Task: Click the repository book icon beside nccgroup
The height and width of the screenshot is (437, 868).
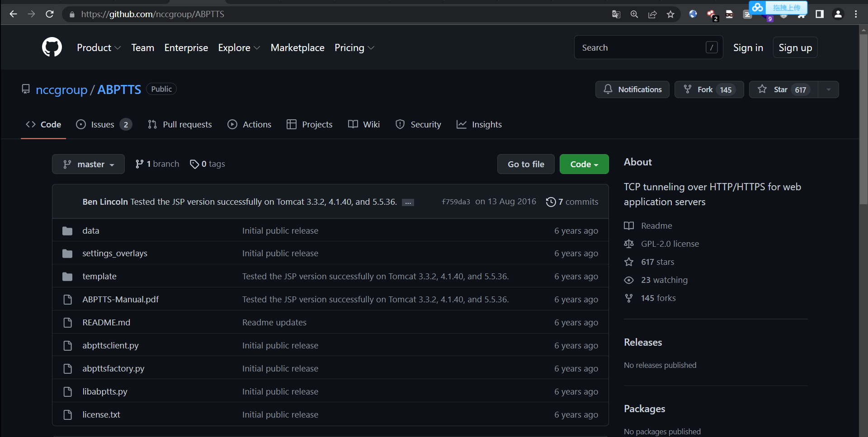Action: tap(26, 89)
